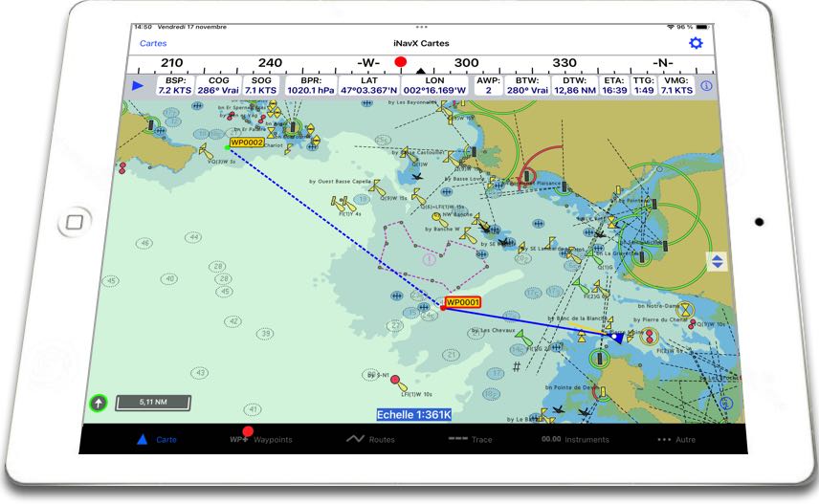Tap the blue boat position icon
The height and width of the screenshot is (504, 819).
[618, 337]
